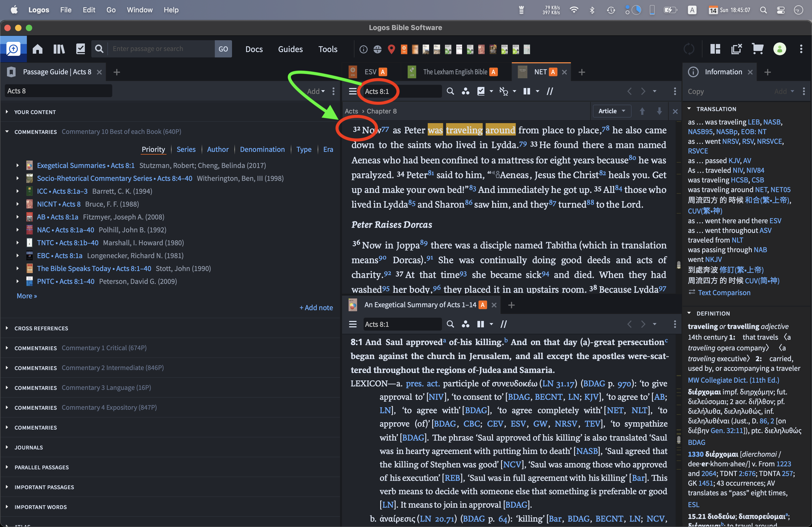Click the Home icon
812x527 pixels.
coord(38,49)
